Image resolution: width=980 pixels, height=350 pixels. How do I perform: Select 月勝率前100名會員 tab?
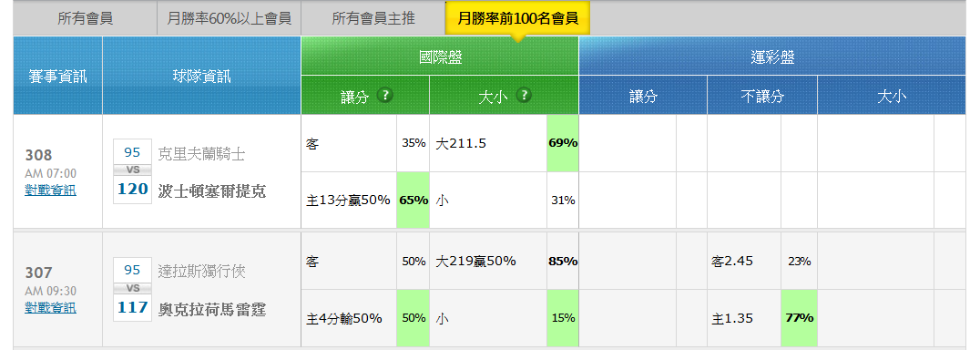(x=517, y=19)
